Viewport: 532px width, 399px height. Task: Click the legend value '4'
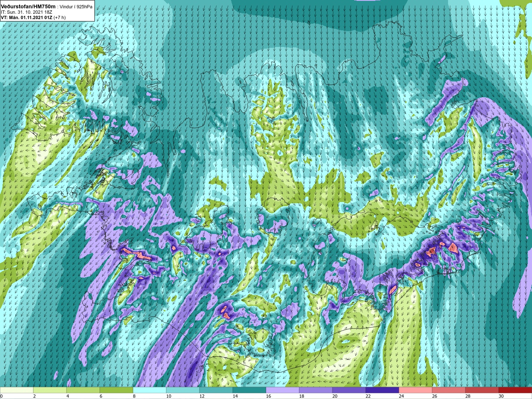[x=68, y=396]
